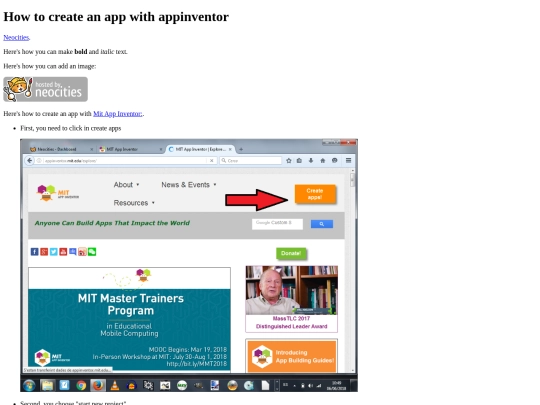Screen dimensions: 540x405
Task: Open the blue forum chat social icon
Action: click(73, 252)
